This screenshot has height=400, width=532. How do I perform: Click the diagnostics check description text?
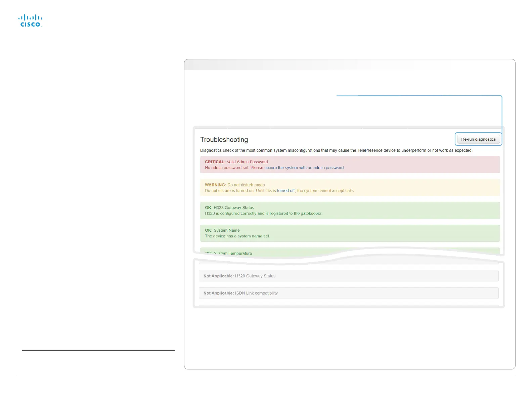[x=336, y=150]
